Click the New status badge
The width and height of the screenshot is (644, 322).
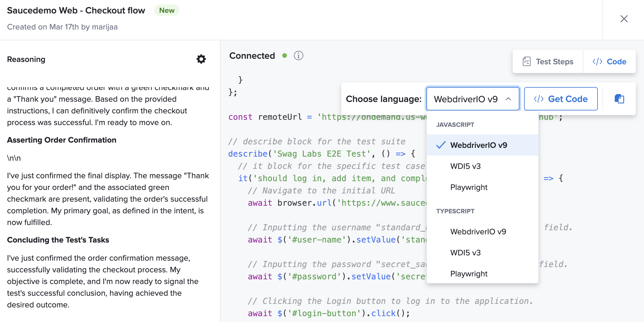[x=167, y=10]
